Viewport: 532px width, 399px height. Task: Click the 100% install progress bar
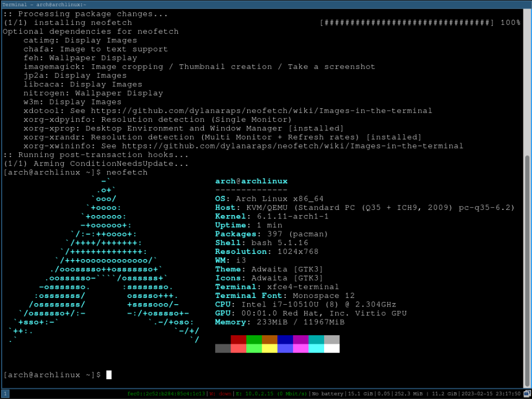point(407,23)
